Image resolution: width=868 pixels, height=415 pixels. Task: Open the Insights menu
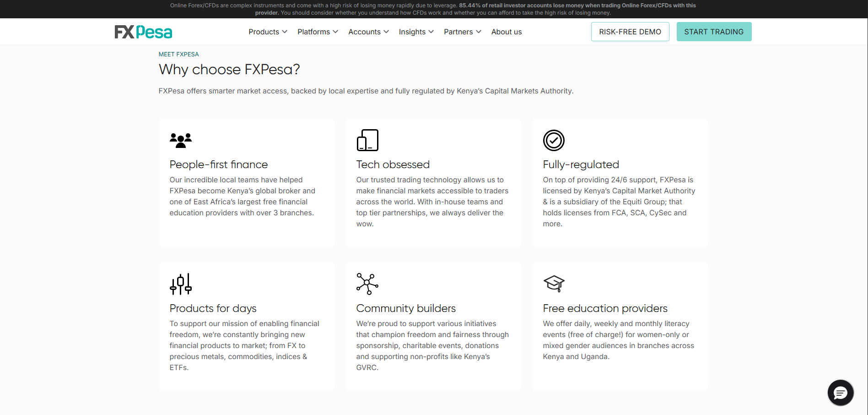416,32
